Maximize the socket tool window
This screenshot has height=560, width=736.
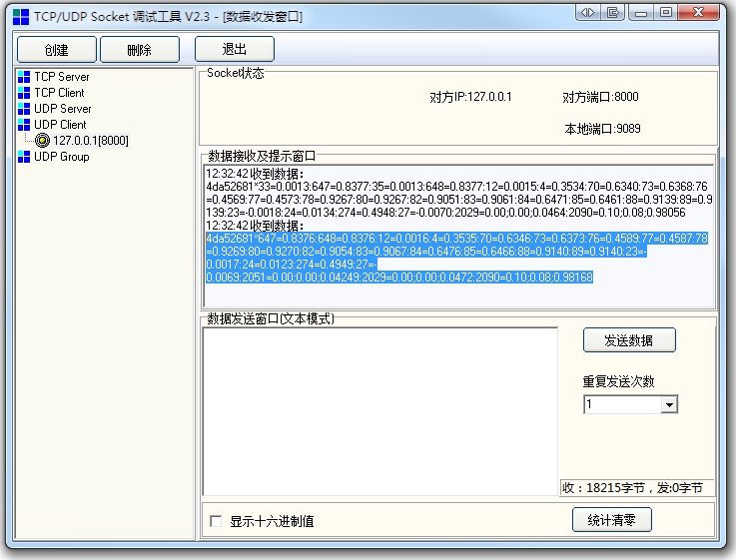665,13
